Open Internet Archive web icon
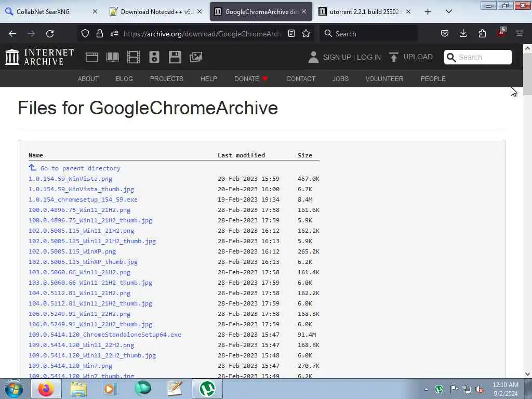Screen dimensions: 532x399 92,57
